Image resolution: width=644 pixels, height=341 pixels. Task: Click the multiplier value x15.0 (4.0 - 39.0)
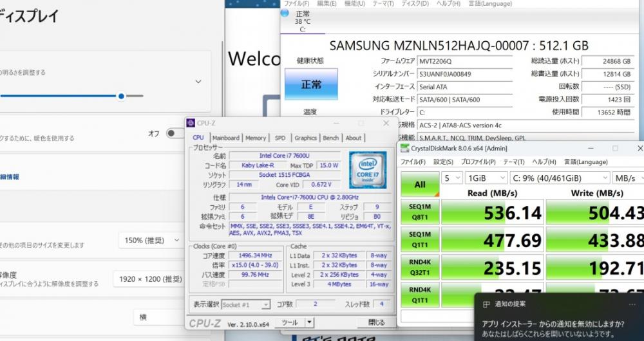pyautogui.click(x=254, y=265)
